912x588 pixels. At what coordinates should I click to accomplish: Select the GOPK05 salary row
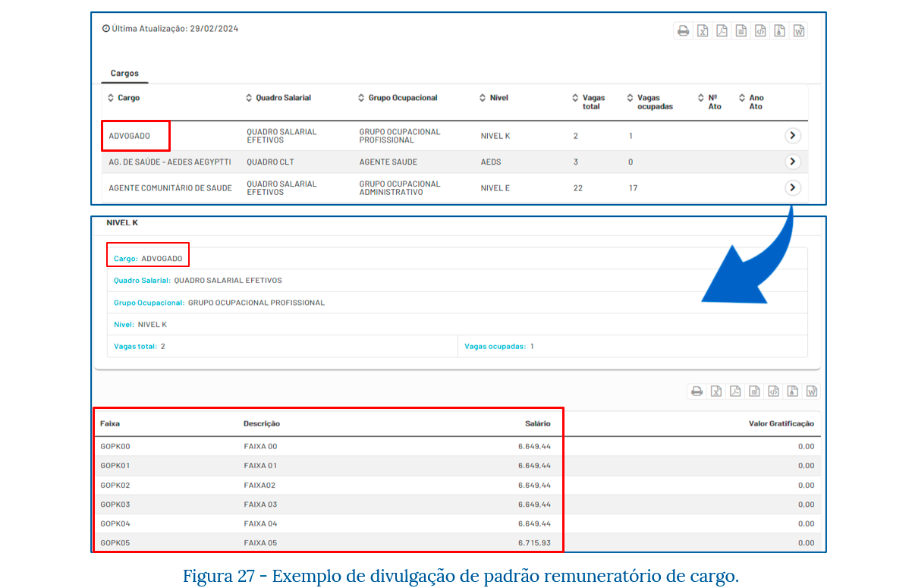click(x=458, y=542)
